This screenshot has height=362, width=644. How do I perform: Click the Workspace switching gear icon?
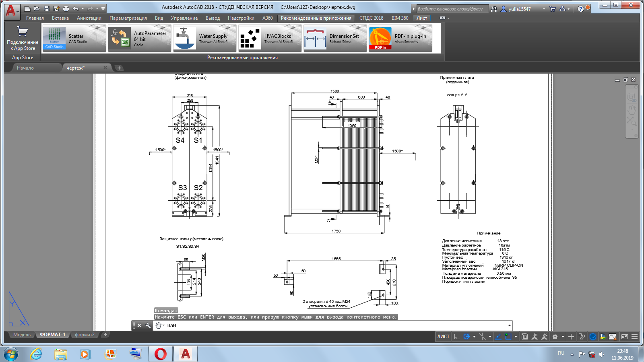click(x=555, y=337)
